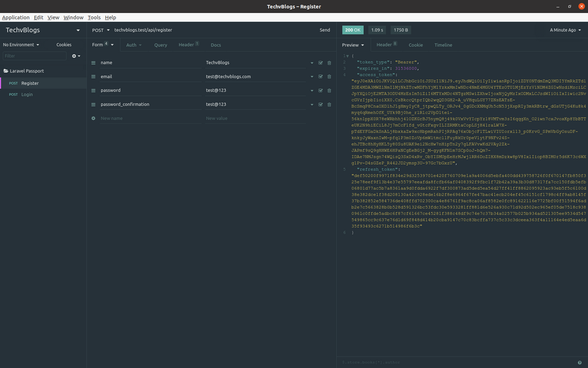Viewport: 588px width, 368px height.
Task: Send the register request
Action: (324, 30)
